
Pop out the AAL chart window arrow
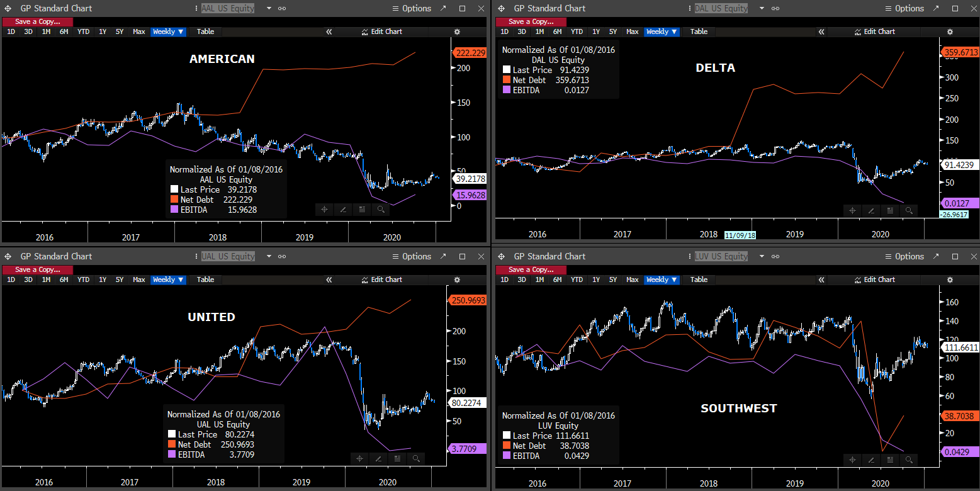coord(443,8)
